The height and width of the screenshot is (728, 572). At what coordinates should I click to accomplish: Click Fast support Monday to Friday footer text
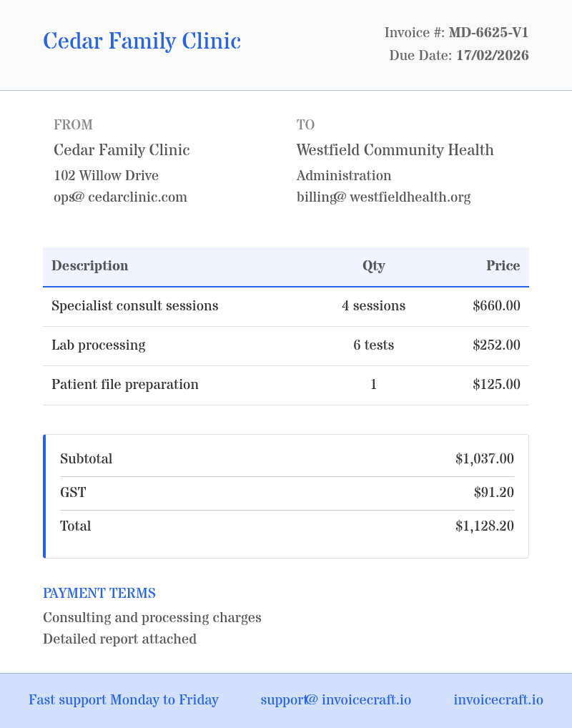[124, 700]
